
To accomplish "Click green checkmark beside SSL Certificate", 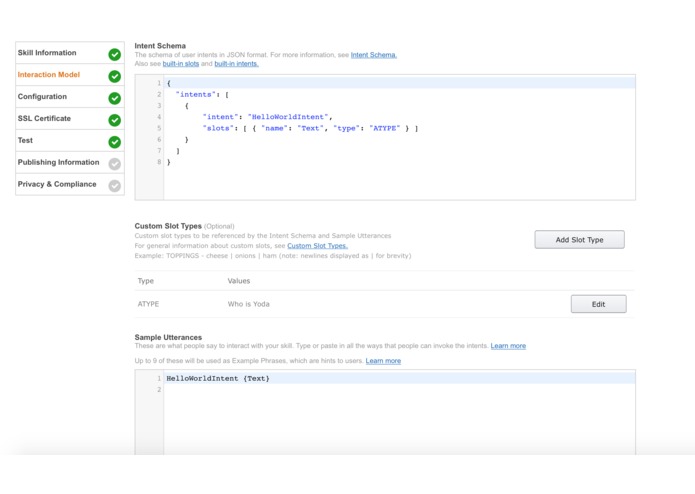I will click(x=115, y=120).
